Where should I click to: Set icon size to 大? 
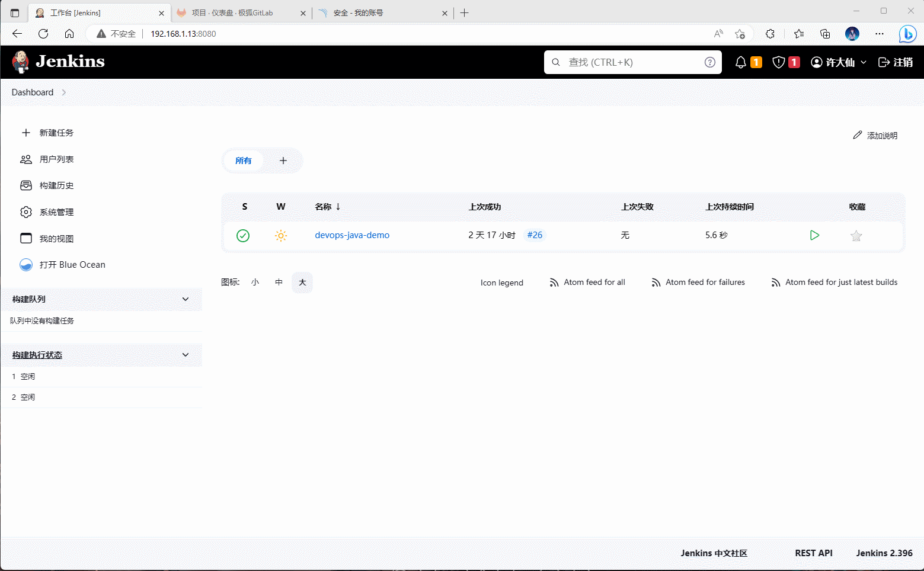click(302, 283)
